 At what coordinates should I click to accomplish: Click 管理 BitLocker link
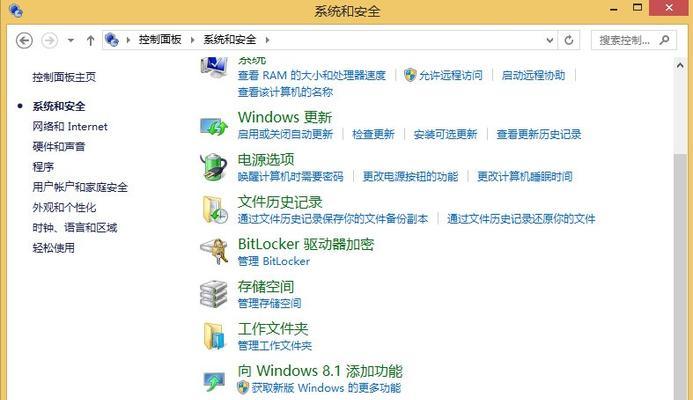[x=274, y=261]
